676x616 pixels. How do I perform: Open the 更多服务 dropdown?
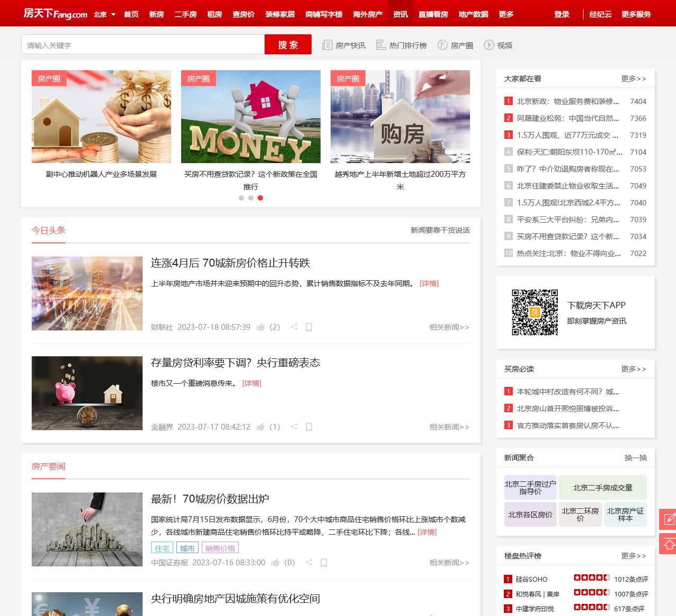click(x=636, y=14)
